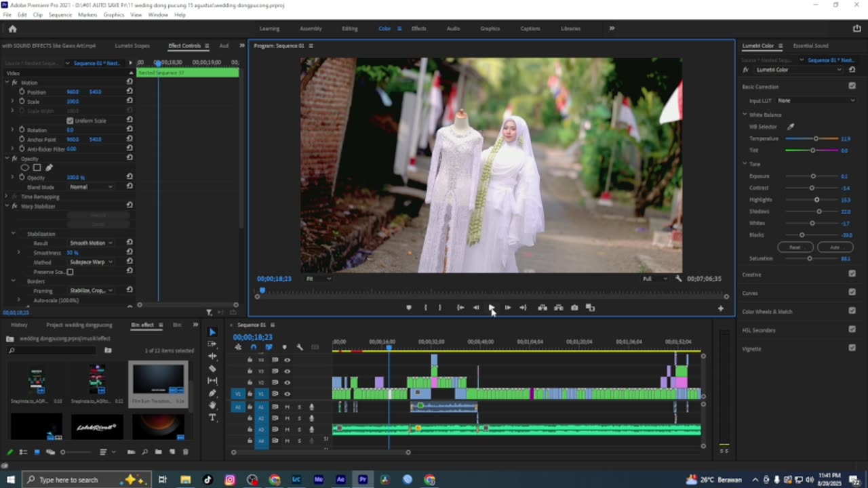Click the Reset button under Tone
Image resolution: width=868 pixels, height=488 pixels.
click(795, 247)
